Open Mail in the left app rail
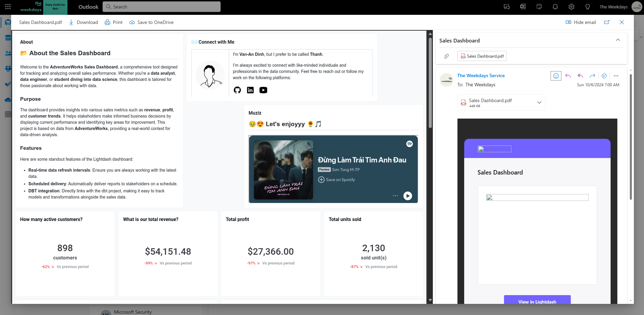The height and width of the screenshot is (315, 644). (8, 23)
